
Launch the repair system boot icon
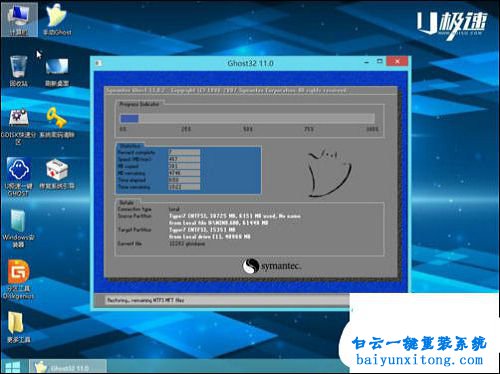[x=57, y=174]
